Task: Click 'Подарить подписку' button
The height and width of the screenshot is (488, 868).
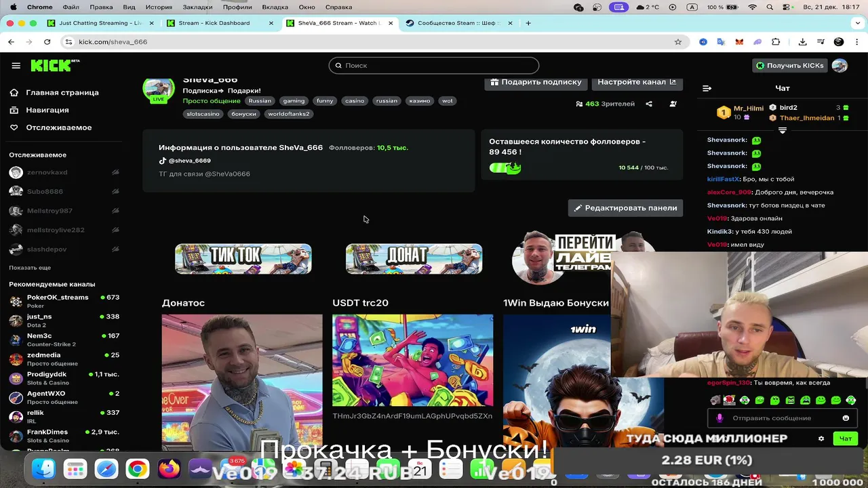Action: pyautogui.click(x=536, y=82)
